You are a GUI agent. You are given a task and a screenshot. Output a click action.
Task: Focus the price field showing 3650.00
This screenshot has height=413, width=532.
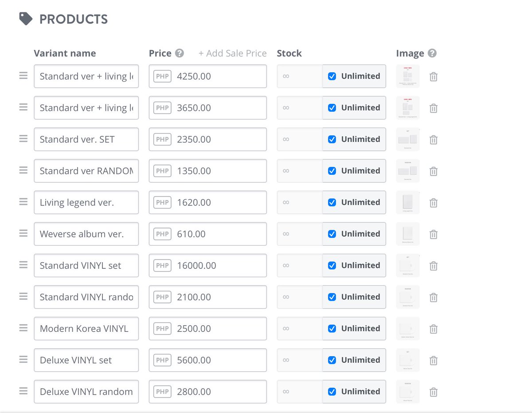(x=208, y=108)
